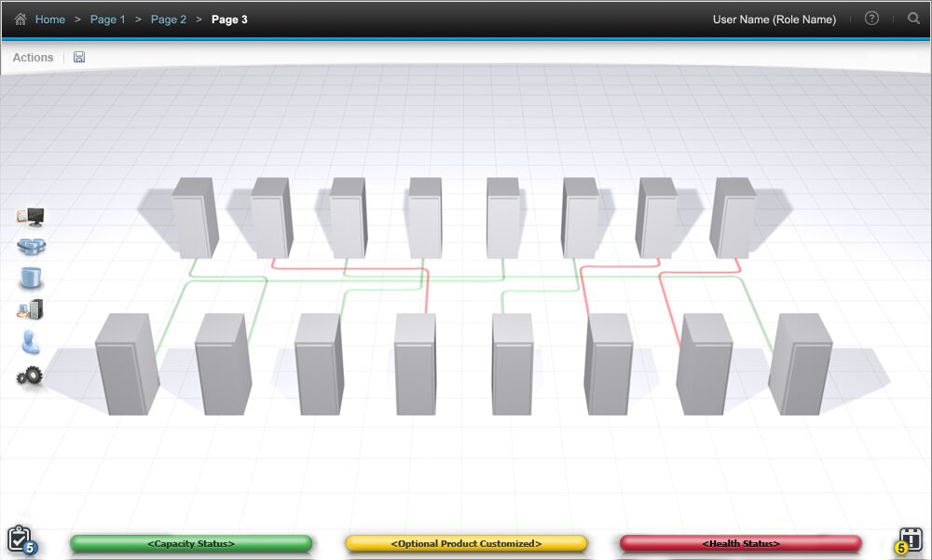Click the search magnifier icon

[x=913, y=19]
